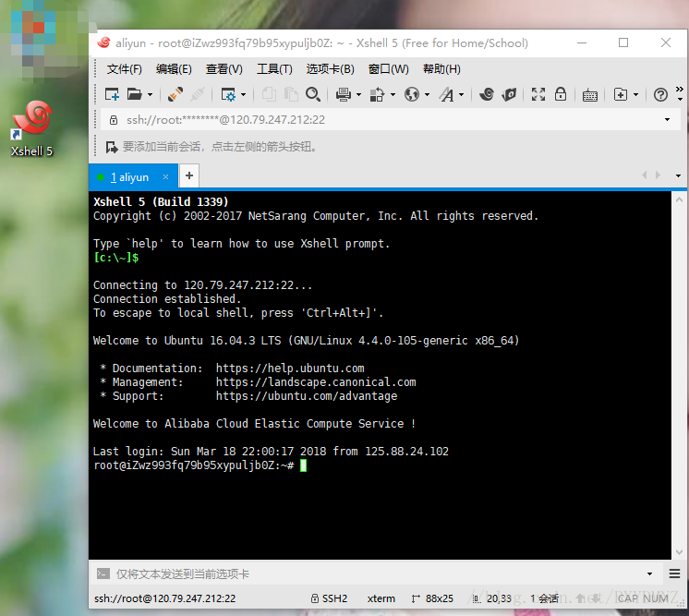Open the 帮助(H) menu
Image resolution: width=689 pixels, height=616 pixels.
click(x=441, y=69)
